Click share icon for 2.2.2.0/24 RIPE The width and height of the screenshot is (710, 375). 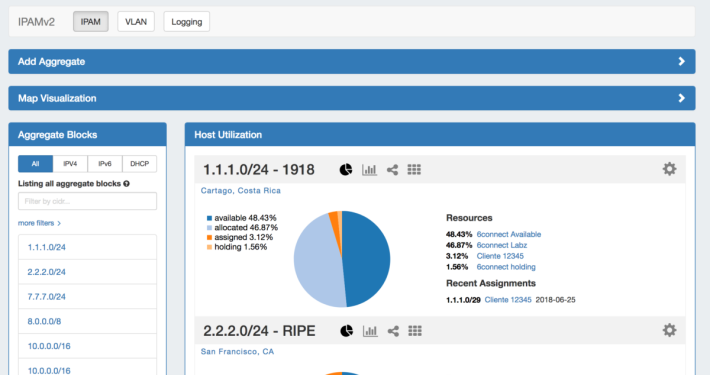393,331
